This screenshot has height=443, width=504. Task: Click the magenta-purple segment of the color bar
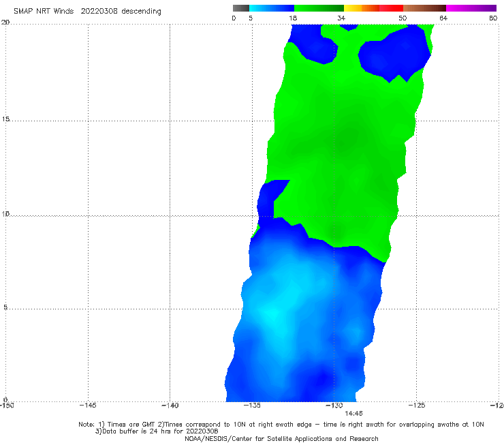(x=471, y=8)
